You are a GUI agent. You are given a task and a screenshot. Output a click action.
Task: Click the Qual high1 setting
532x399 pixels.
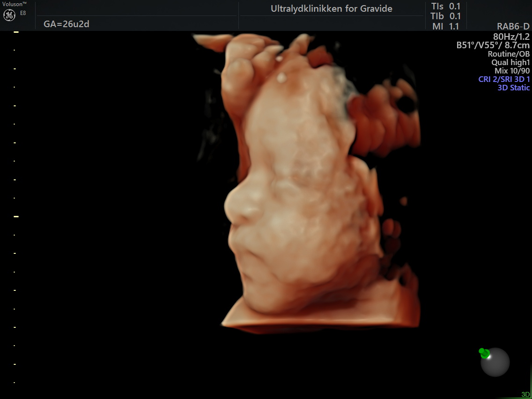(x=510, y=62)
